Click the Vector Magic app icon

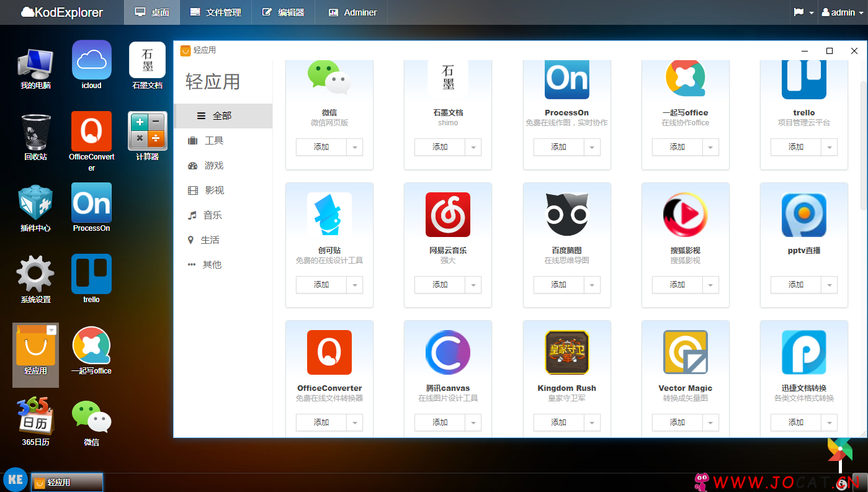coord(686,352)
